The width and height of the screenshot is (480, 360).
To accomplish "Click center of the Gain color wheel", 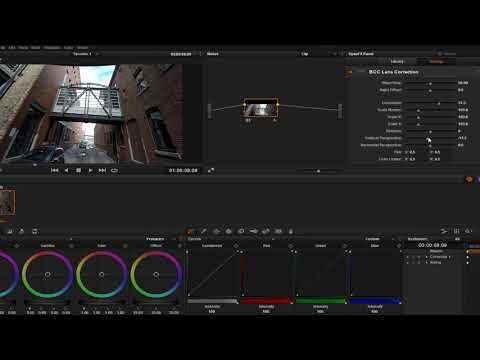I will pyautogui.click(x=102, y=274).
